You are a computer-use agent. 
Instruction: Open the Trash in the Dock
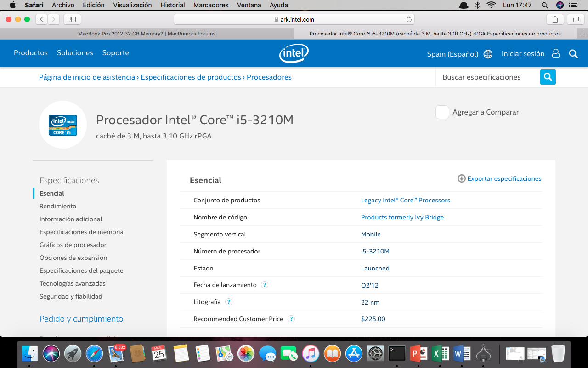tap(558, 353)
